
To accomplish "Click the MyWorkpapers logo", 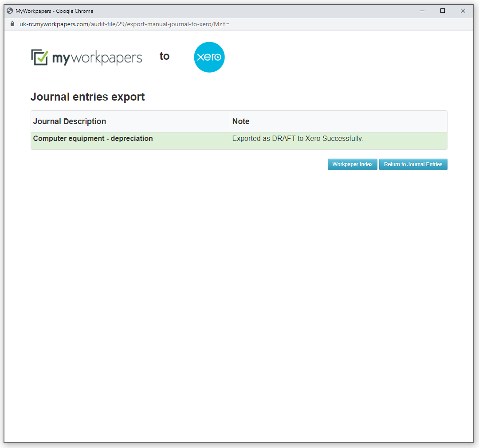I will tap(86, 57).
